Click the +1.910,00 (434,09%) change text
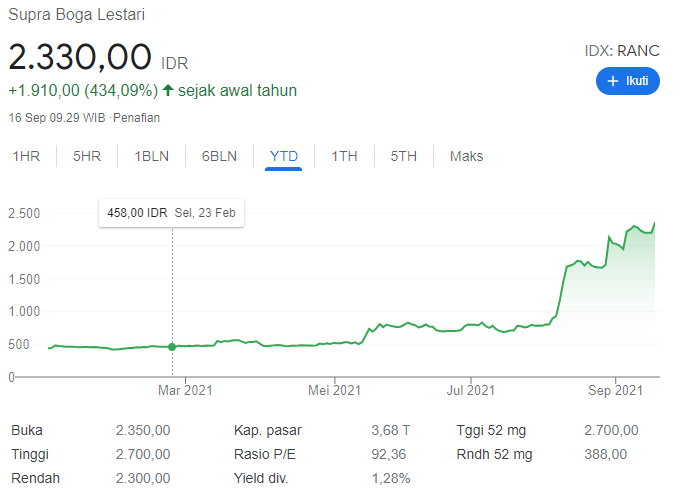The image size is (692, 502). coord(83,91)
